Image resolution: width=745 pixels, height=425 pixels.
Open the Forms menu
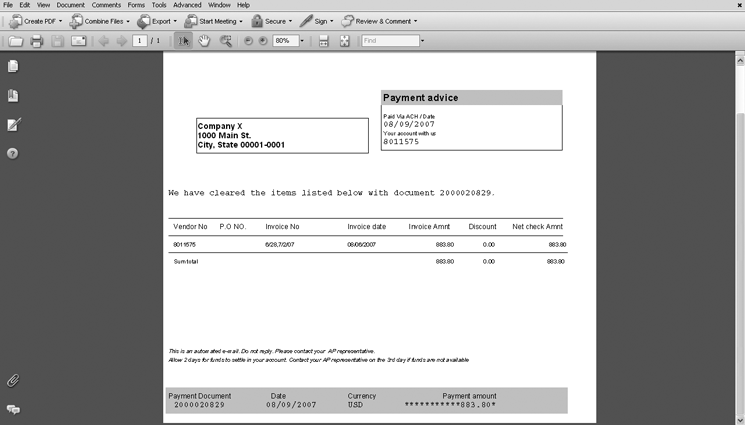[x=136, y=5]
